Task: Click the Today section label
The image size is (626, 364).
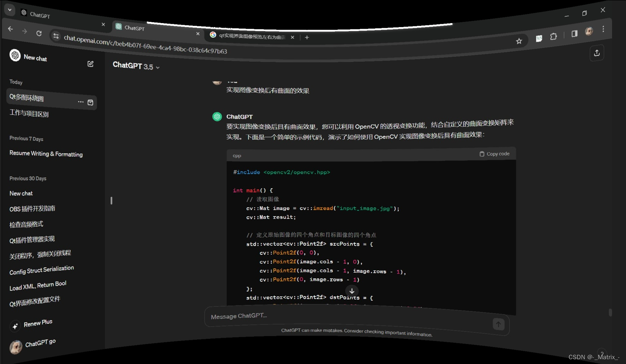Action: pyautogui.click(x=16, y=82)
